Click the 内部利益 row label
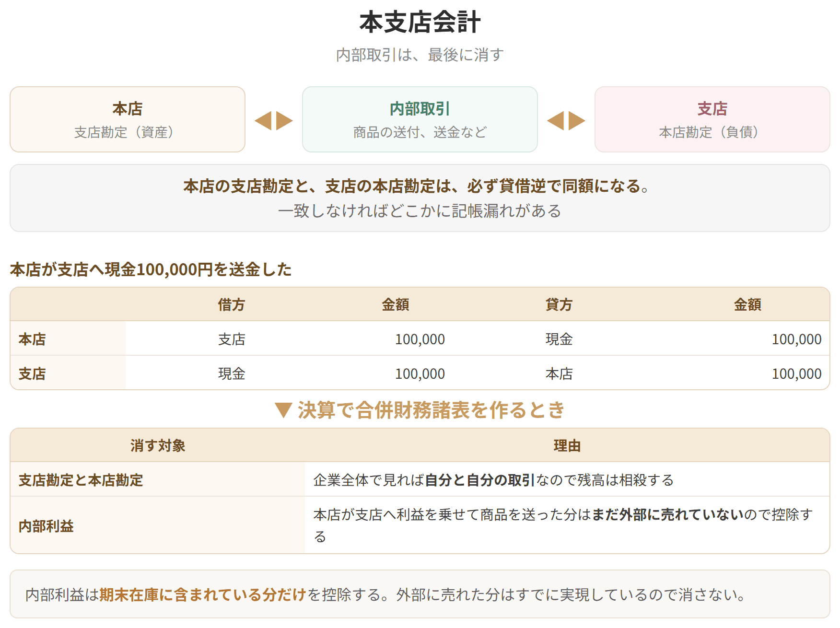 46,526
